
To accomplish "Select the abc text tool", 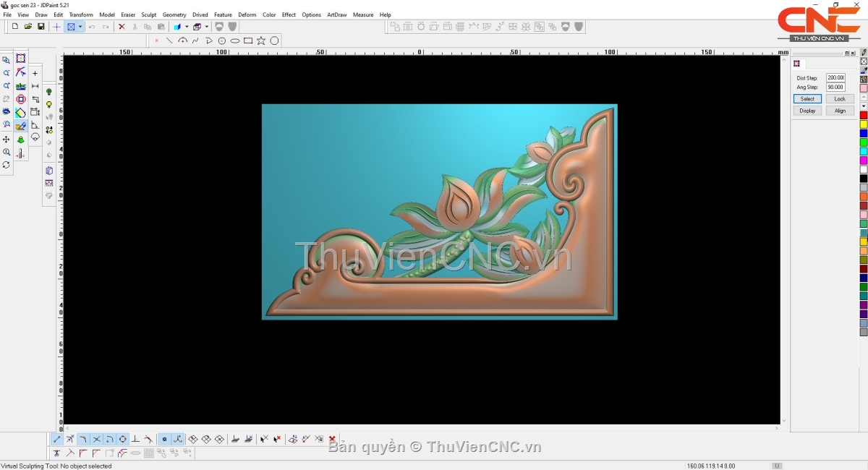I will tap(21, 86).
